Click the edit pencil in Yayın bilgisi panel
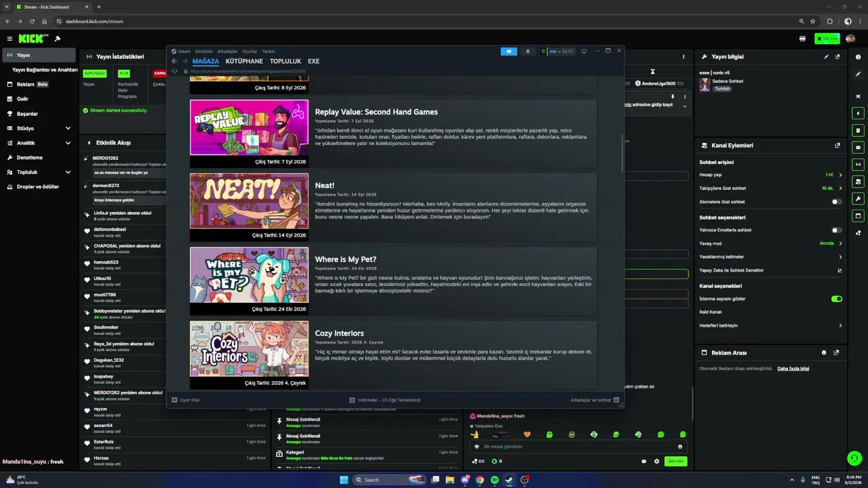This screenshot has height=488, width=868. coord(826,57)
